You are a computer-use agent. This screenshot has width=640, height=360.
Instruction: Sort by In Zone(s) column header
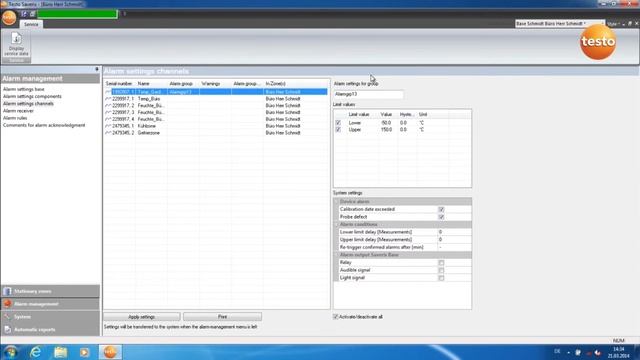(x=296, y=84)
